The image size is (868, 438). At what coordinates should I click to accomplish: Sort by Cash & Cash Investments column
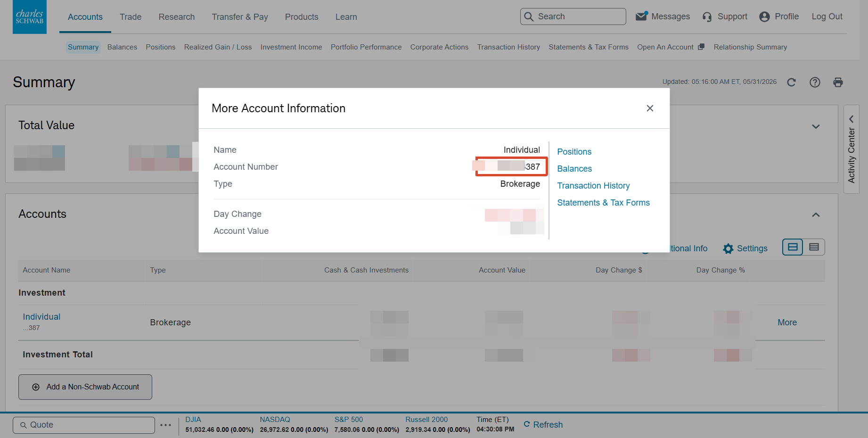[x=367, y=270]
